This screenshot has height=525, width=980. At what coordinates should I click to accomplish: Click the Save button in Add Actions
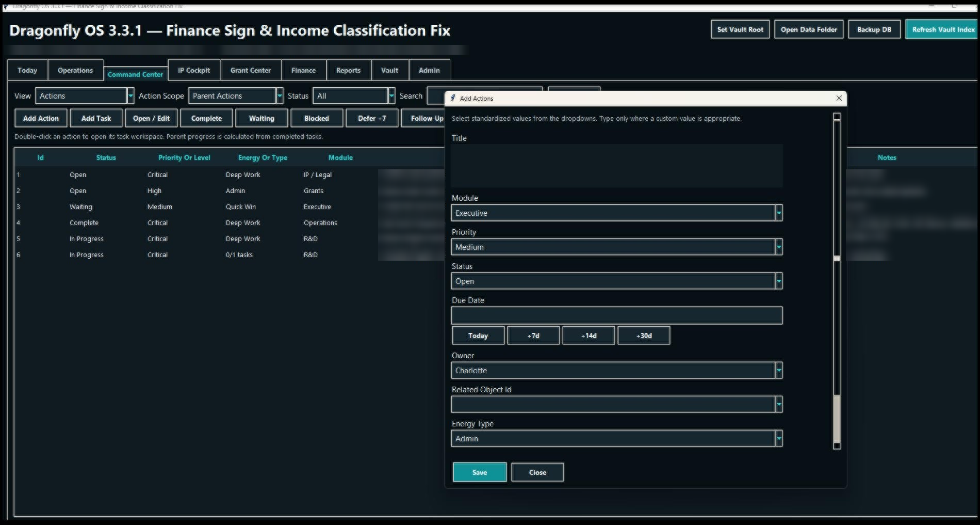pos(480,472)
